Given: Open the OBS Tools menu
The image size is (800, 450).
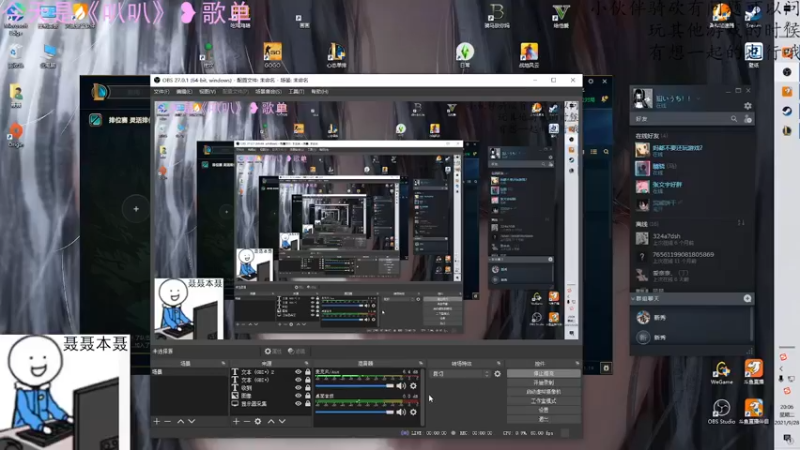Looking at the screenshot, I should 296,92.
